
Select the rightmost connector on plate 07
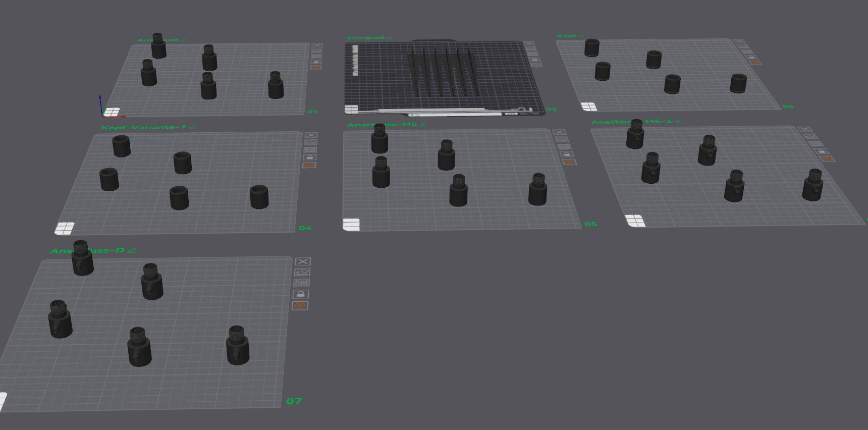[x=237, y=345]
